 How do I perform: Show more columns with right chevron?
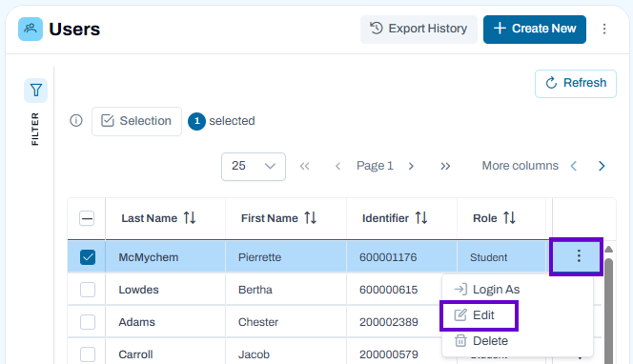coord(602,166)
